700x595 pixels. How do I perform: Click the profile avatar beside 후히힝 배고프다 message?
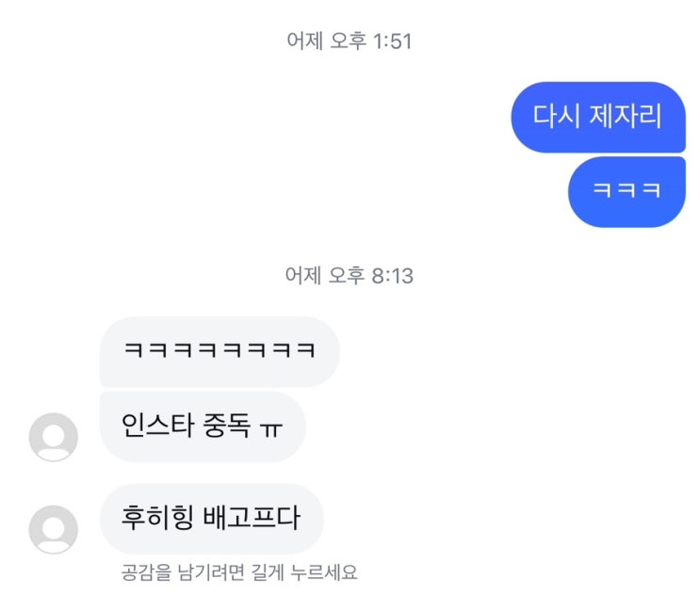pyautogui.click(x=54, y=529)
